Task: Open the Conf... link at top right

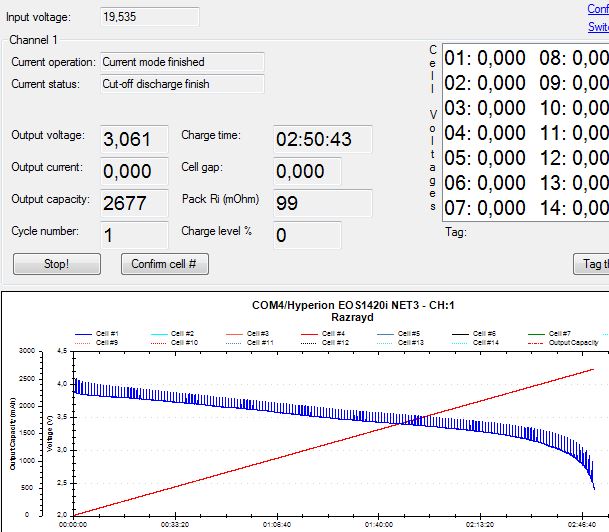Action: [x=597, y=9]
